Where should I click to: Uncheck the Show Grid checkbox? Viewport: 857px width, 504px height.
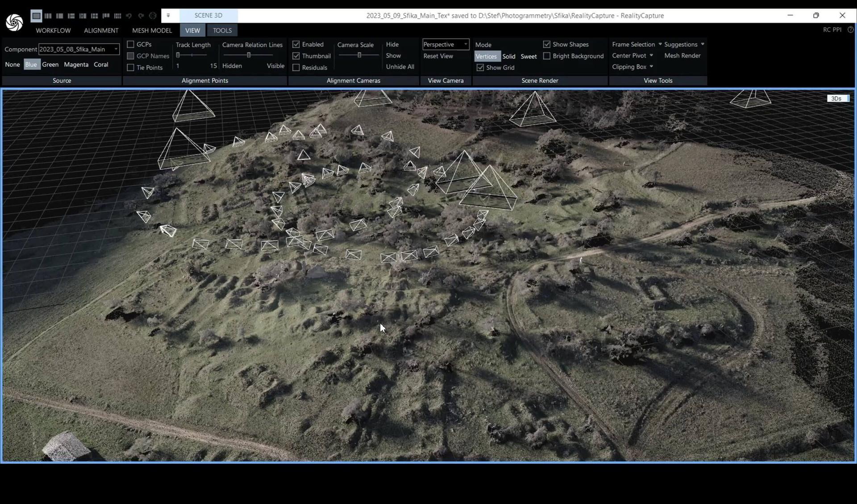(x=480, y=67)
